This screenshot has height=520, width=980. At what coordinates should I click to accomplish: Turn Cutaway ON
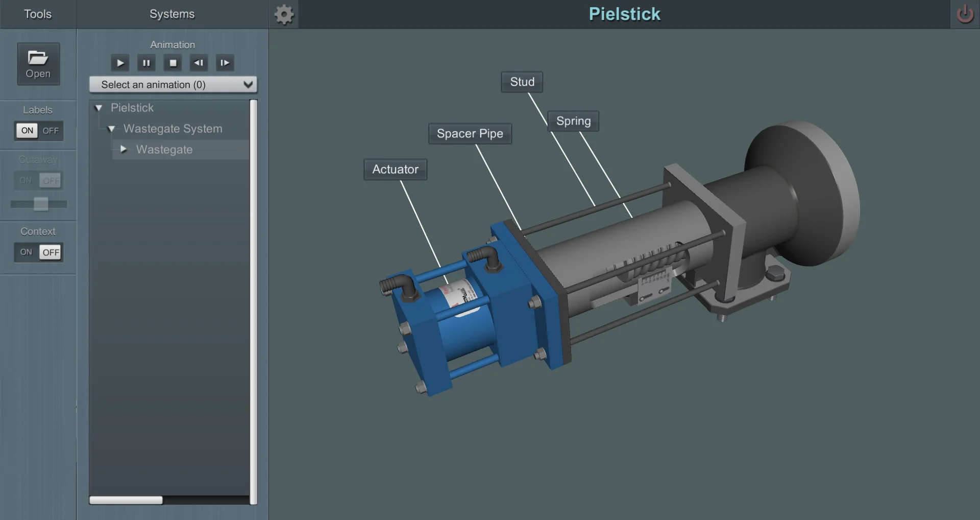click(x=26, y=180)
